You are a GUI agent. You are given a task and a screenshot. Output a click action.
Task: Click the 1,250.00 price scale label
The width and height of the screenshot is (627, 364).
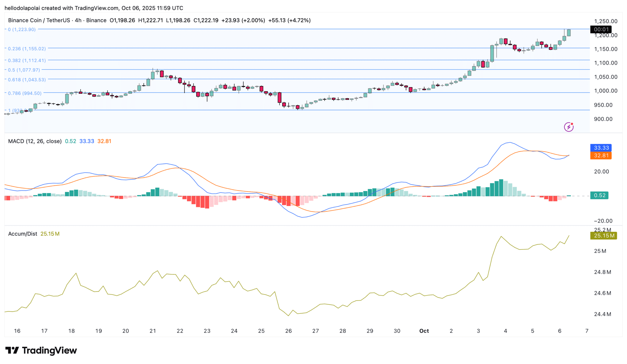[x=606, y=21]
